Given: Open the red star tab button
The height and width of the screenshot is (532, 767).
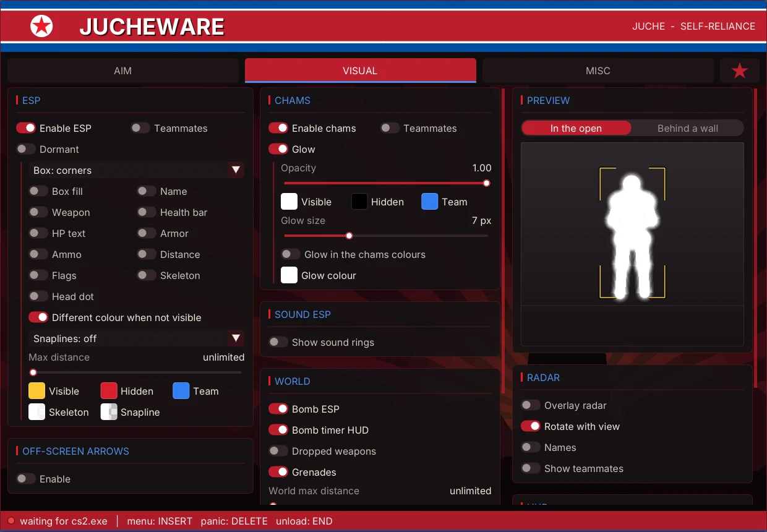Looking at the screenshot, I should coord(740,71).
